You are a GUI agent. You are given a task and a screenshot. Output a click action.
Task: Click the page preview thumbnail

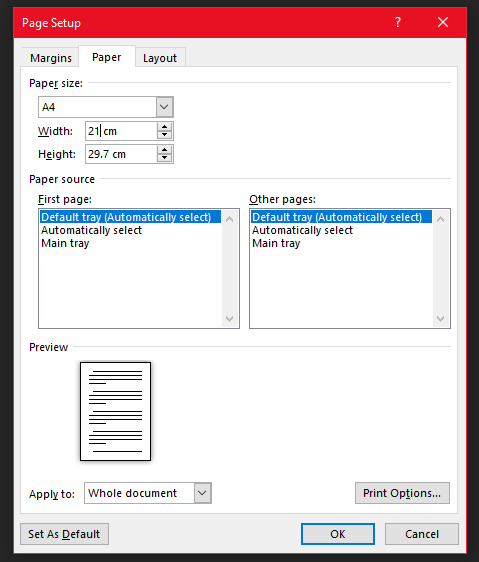point(115,411)
